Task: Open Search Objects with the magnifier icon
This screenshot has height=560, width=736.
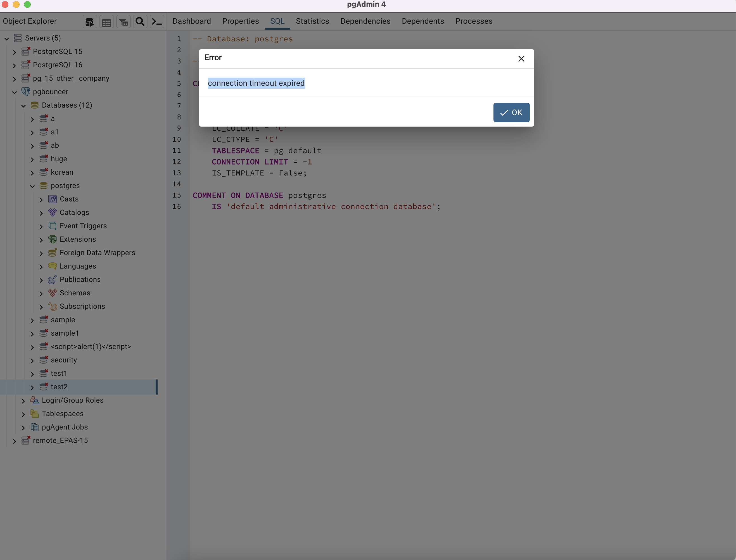Action: (x=140, y=21)
